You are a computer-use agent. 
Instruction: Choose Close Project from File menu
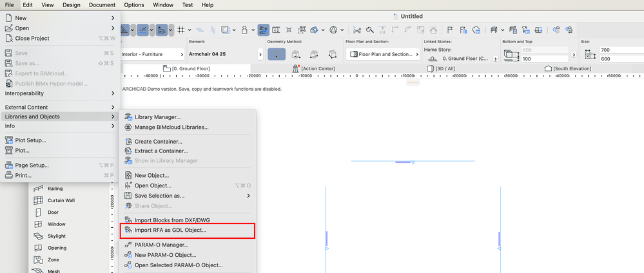60,38
